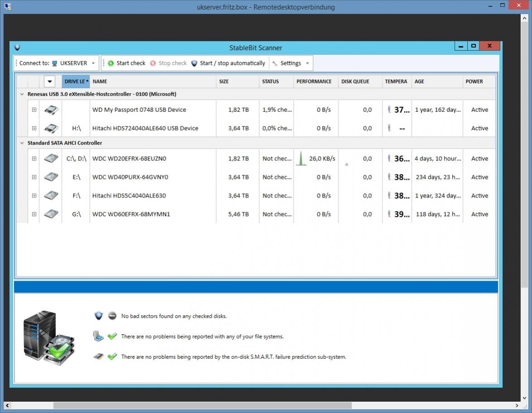The image size is (532, 413).
Task: Select the WD My Passport 0748 USB Device name
Action: (139, 110)
